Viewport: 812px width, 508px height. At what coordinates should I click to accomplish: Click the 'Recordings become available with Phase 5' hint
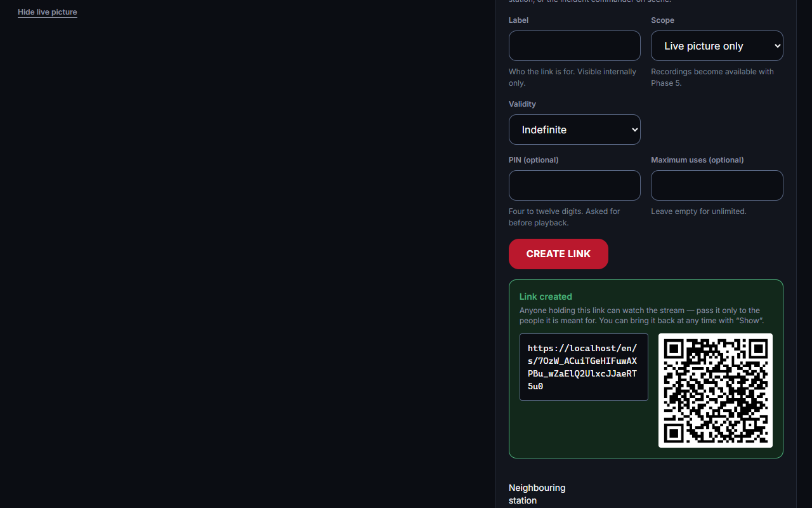712,77
